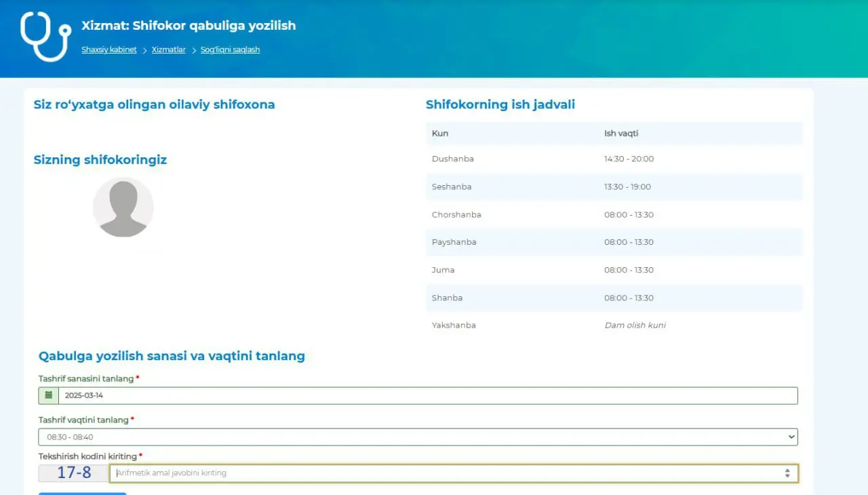Click the down arrow on the captcha number stepper

[787, 476]
